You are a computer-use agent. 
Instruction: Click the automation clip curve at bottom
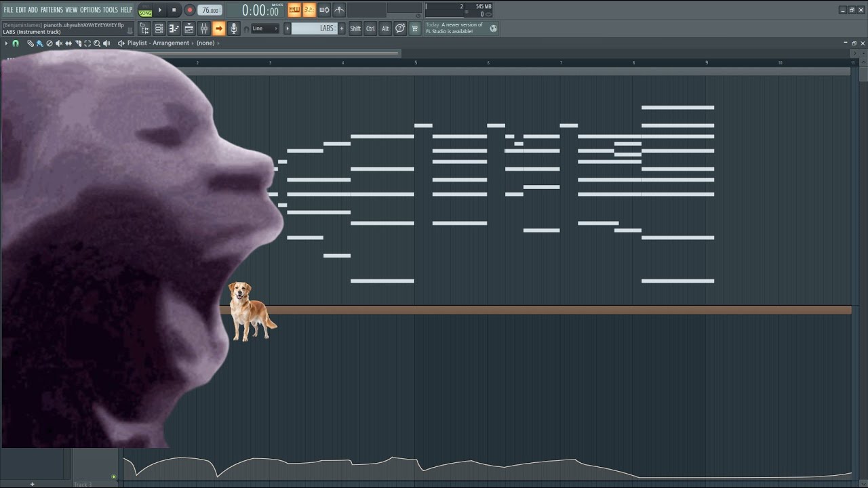coord(487,468)
